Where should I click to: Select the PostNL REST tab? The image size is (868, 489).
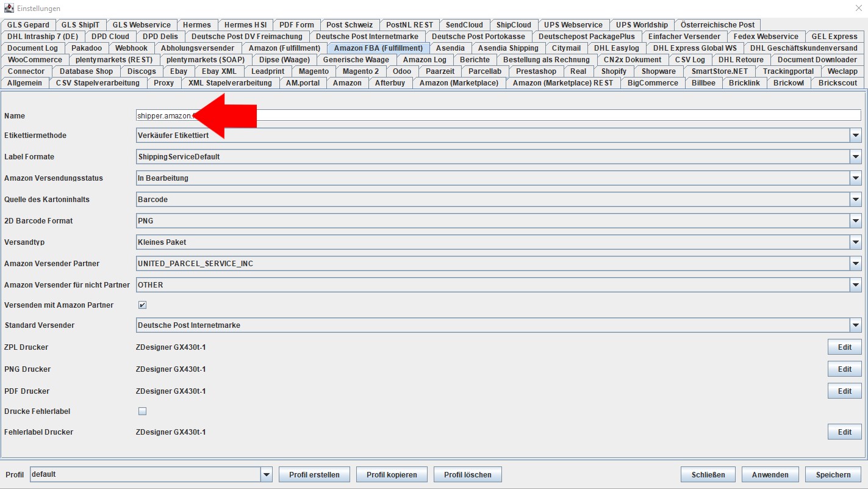(x=409, y=25)
